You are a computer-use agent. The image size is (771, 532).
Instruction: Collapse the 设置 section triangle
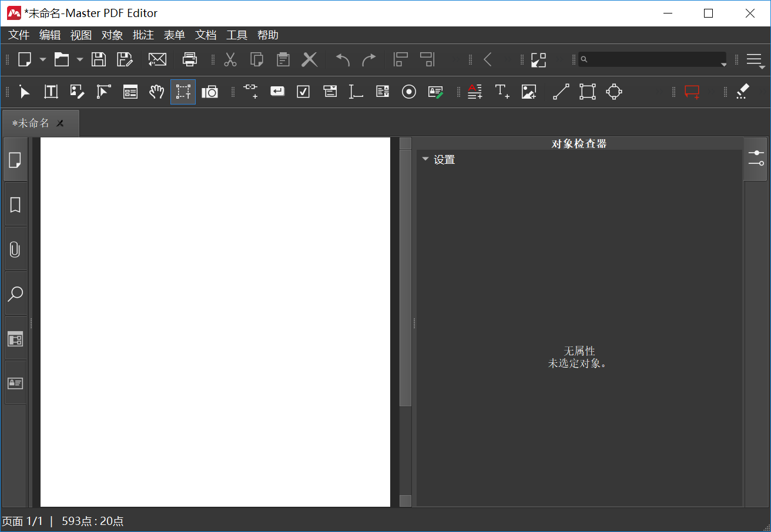click(425, 159)
